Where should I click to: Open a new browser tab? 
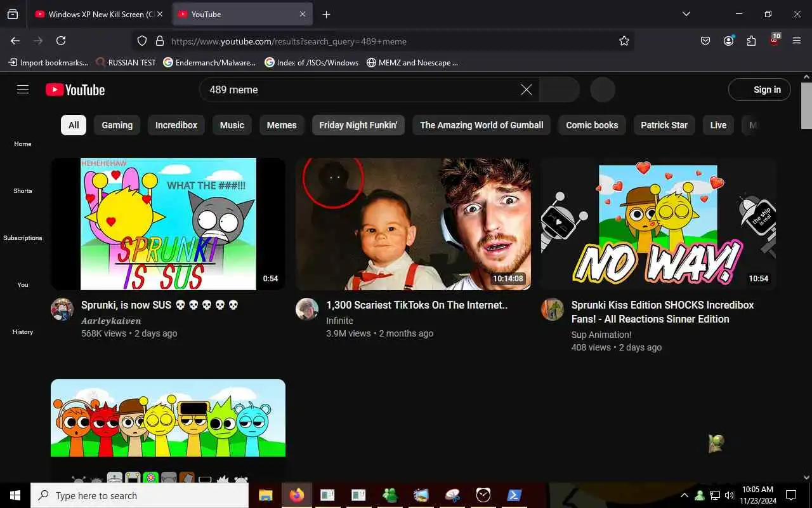[x=326, y=14]
